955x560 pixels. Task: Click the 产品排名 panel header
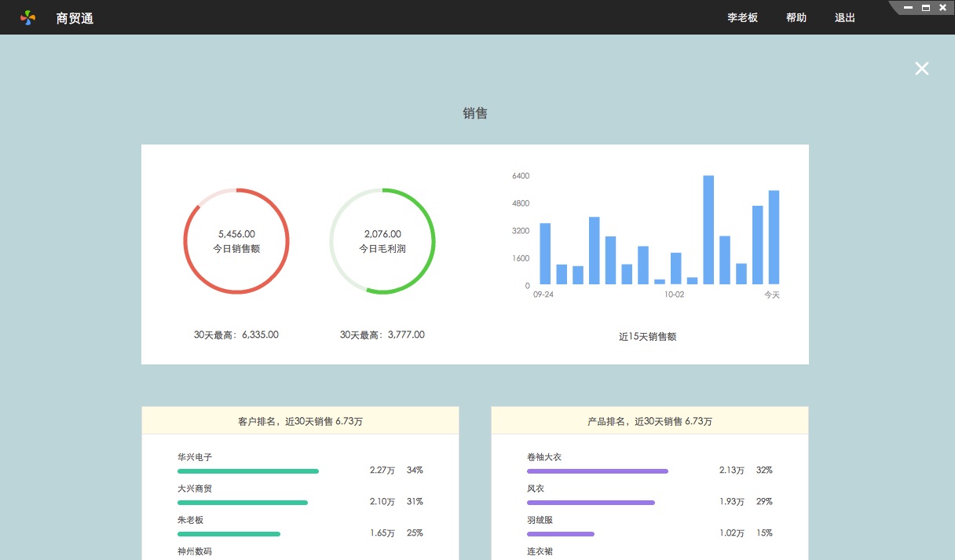click(649, 421)
